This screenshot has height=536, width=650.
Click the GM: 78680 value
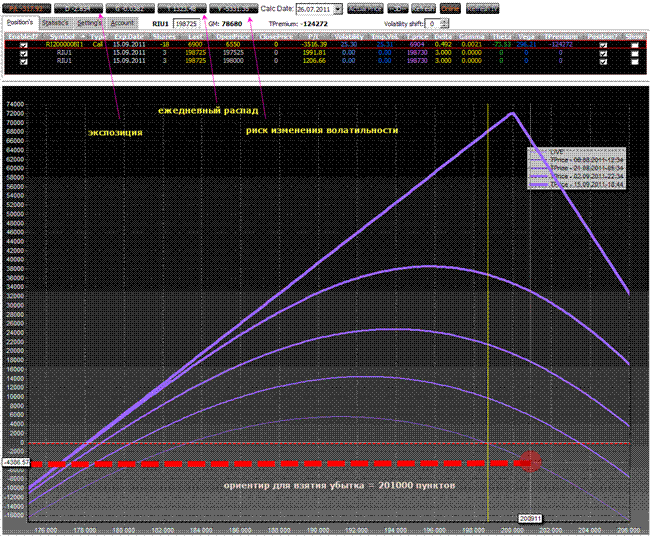click(x=225, y=24)
